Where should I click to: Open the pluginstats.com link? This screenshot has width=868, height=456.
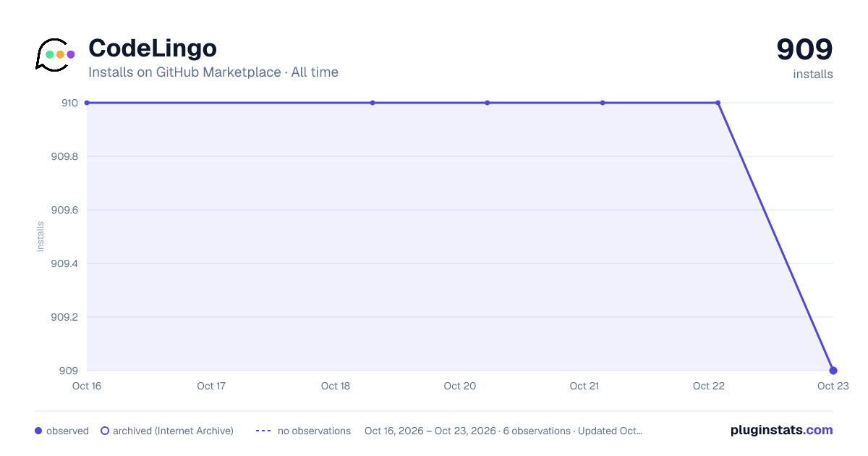tap(782, 430)
